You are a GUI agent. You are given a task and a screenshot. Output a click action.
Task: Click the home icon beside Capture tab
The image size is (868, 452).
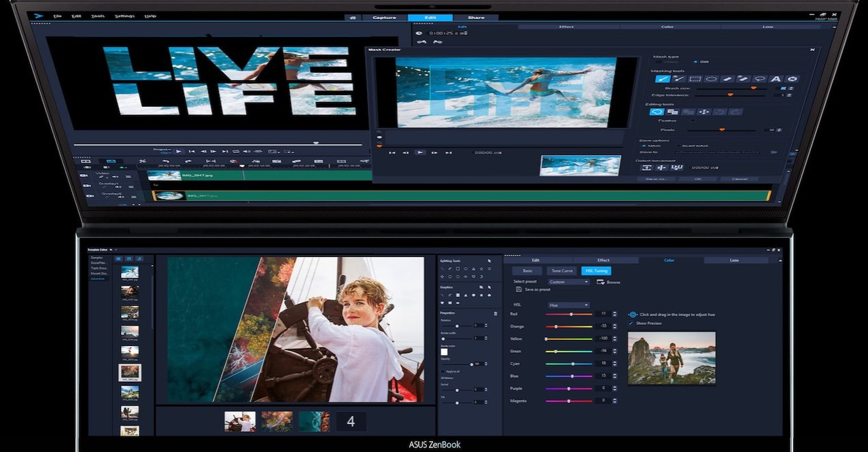[x=352, y=18]
